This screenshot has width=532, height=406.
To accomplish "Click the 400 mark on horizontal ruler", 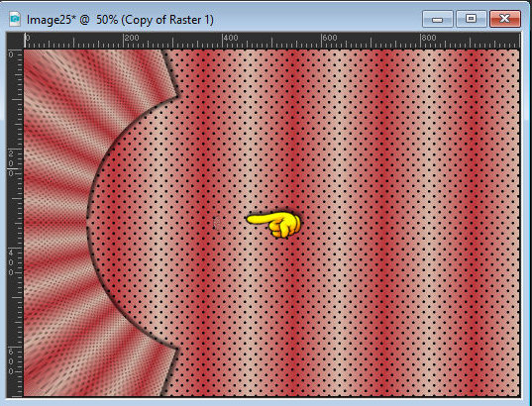I will (231, 38).
